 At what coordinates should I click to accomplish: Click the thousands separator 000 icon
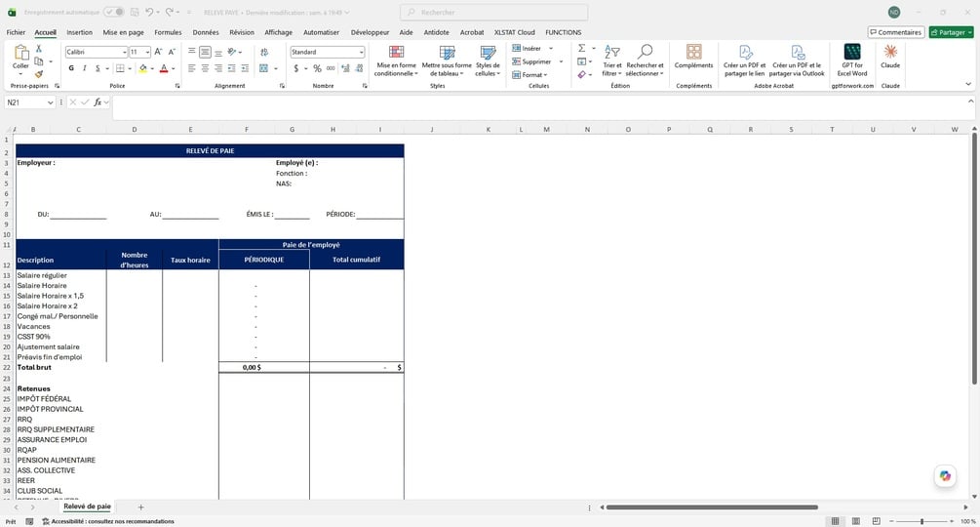[331, 68]
